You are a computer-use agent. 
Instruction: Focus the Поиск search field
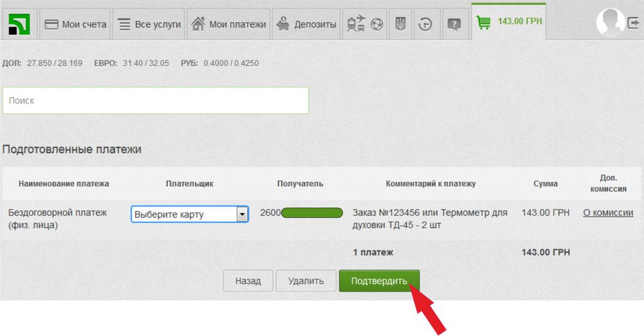point(156,101)
